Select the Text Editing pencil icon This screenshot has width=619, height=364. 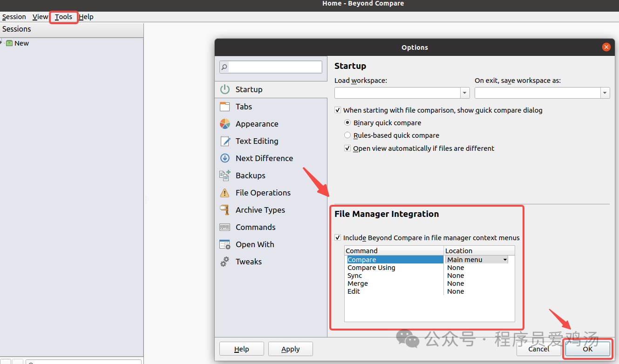[x=225, y=141]
